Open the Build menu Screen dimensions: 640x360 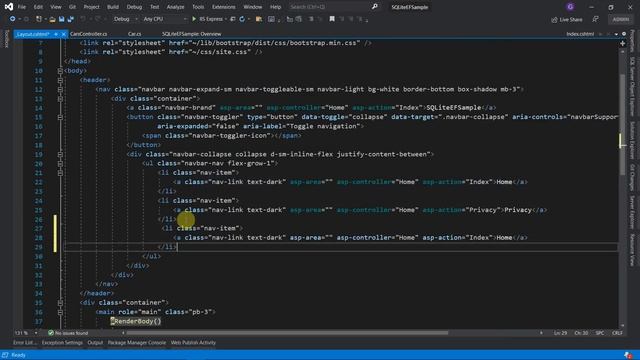tap(113, 7)
